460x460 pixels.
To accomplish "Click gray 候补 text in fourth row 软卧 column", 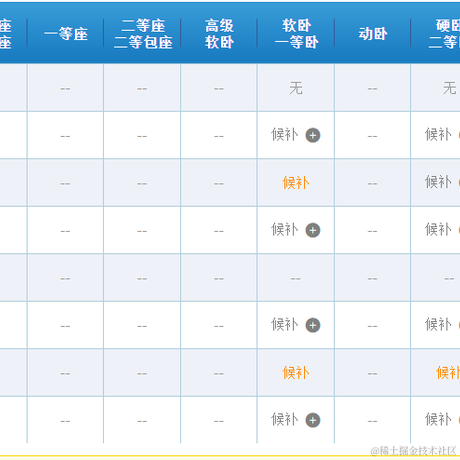I will coord(284,230).
